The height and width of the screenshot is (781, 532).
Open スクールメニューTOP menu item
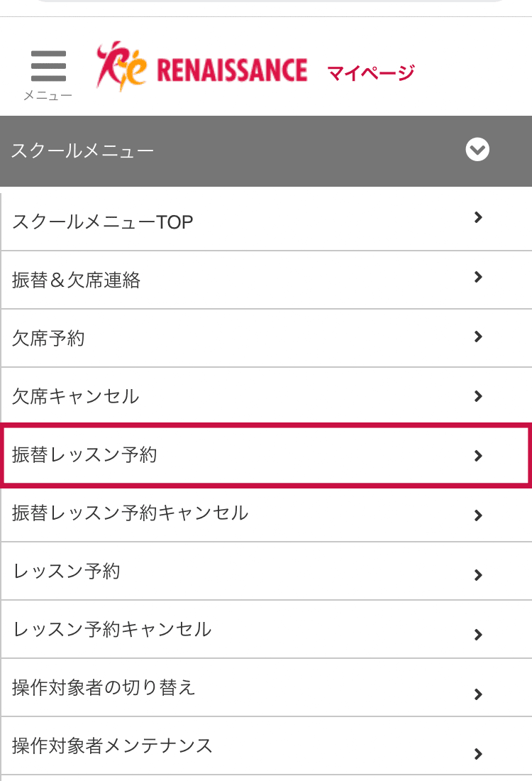tap(266, 222)
